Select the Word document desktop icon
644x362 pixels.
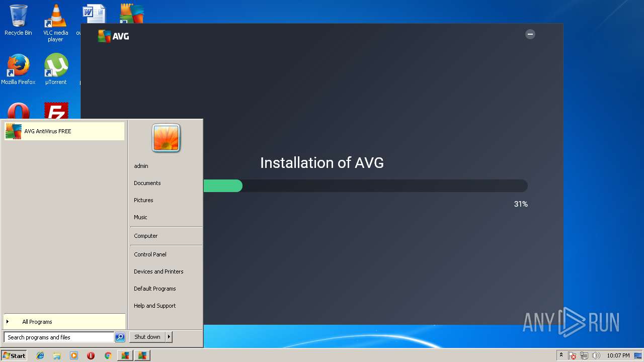coord(94,14)
